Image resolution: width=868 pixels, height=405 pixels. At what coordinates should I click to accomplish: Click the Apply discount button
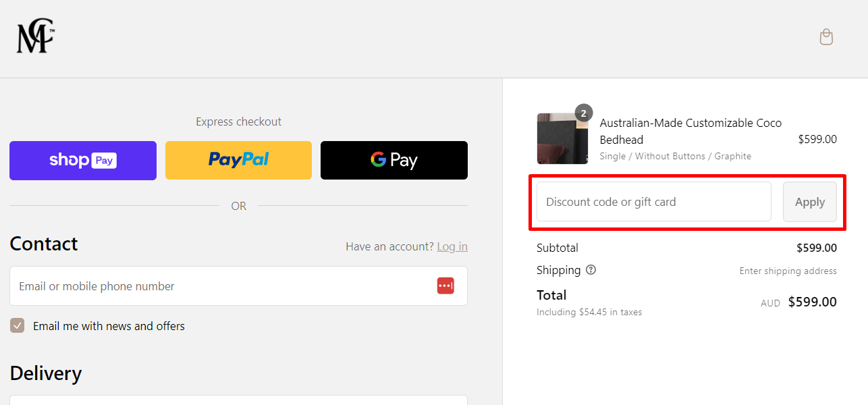810,202
